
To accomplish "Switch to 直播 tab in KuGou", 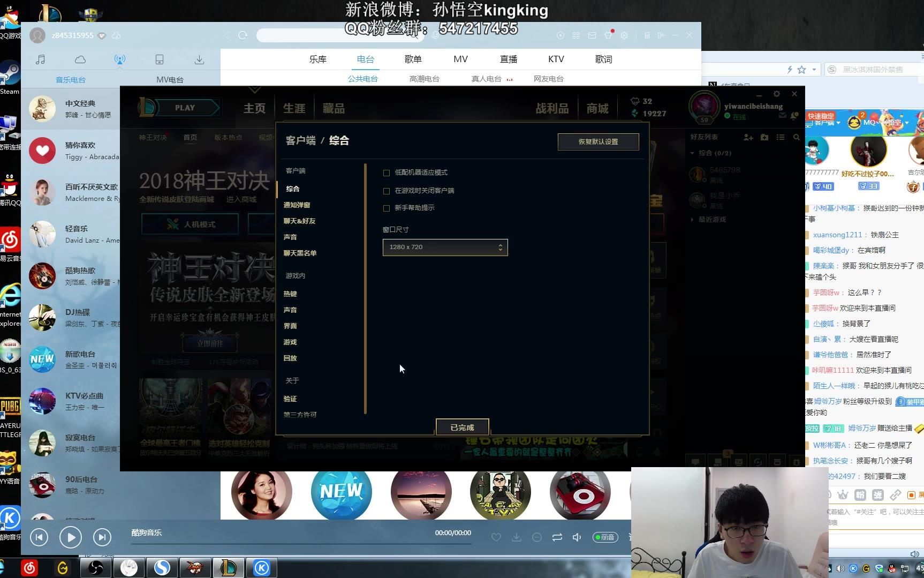I will pyautogui.click(x=509, y=59).
